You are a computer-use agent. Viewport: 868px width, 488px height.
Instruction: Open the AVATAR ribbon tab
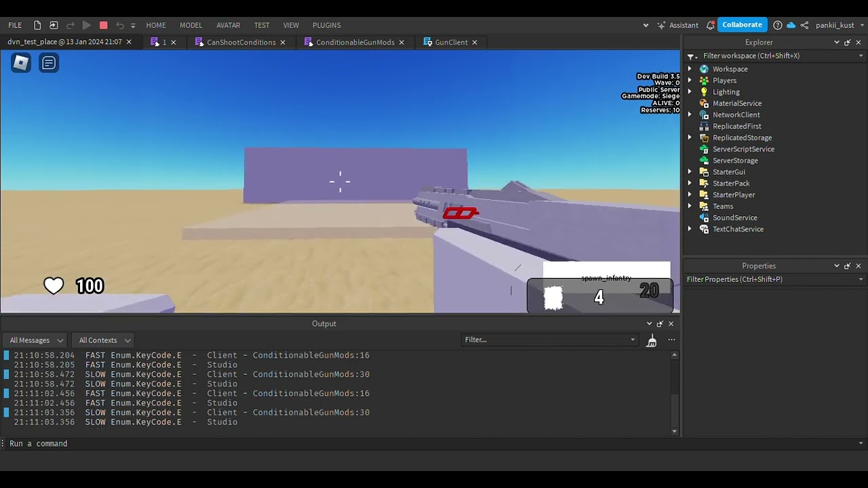pos(229,25)
